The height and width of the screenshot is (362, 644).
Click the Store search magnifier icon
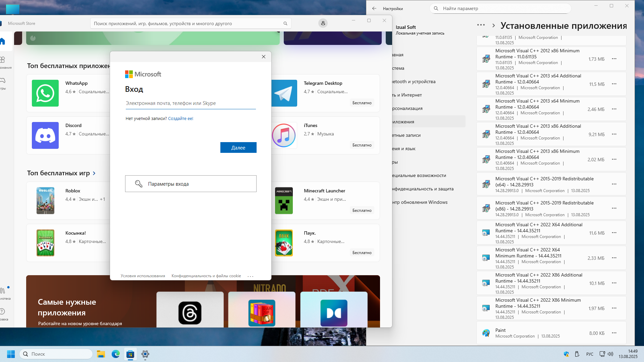(285, 23)
